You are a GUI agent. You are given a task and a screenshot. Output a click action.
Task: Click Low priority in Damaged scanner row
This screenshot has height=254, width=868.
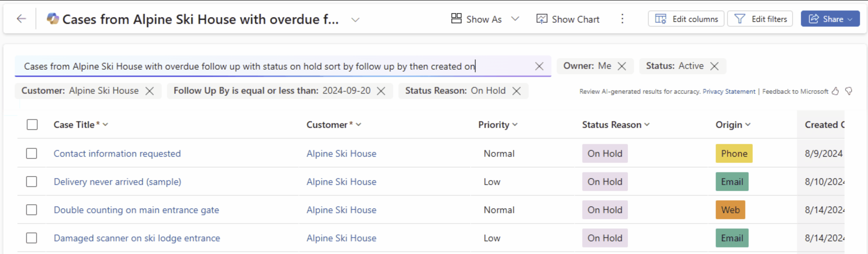[x=492, y=238]
